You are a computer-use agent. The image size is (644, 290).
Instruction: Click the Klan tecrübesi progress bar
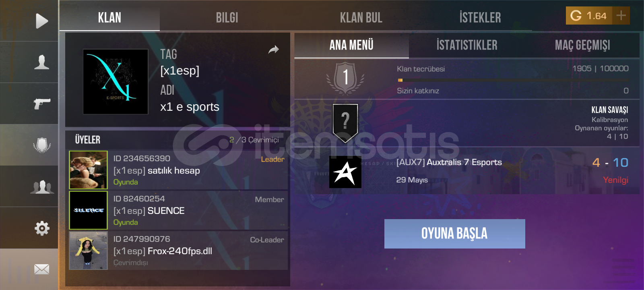click(513, 80)
